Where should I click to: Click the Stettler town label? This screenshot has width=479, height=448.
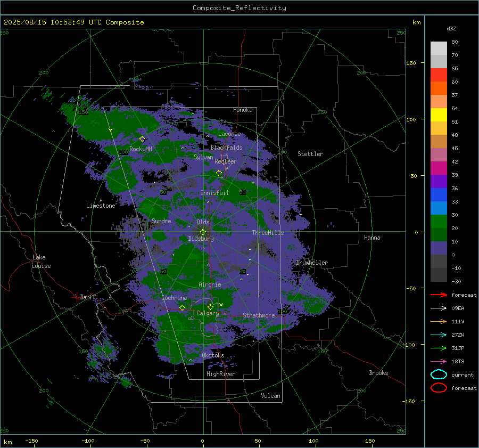pyautogui.click(x=310, y=154)
